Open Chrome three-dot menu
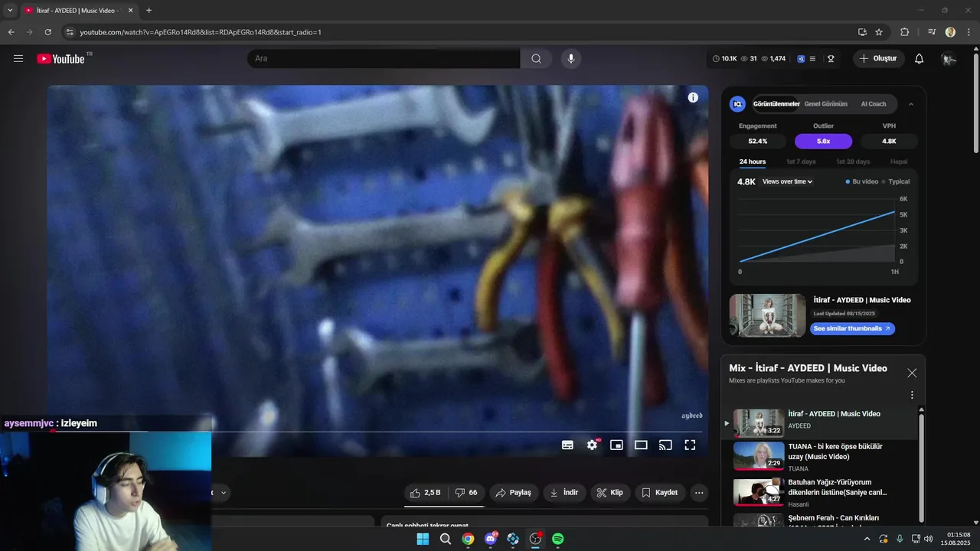This screenshot has height=551, width=980. pyautogui.click(x=968, y=32)
